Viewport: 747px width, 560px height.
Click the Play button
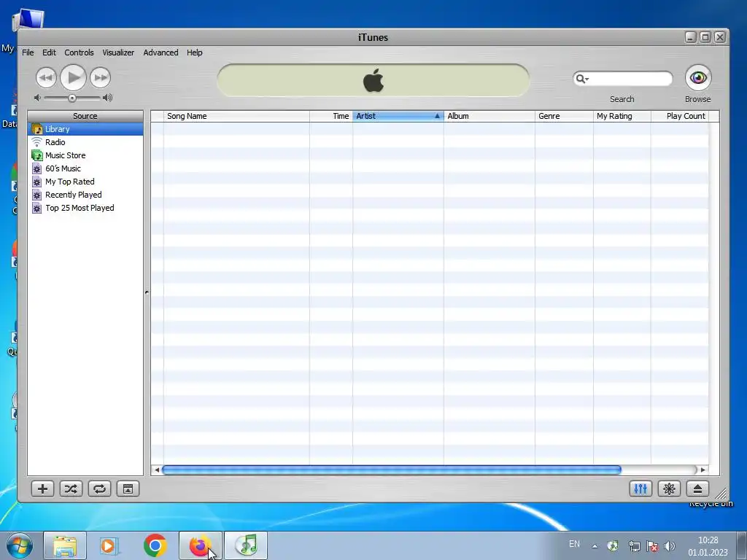(x=74, y=77)
